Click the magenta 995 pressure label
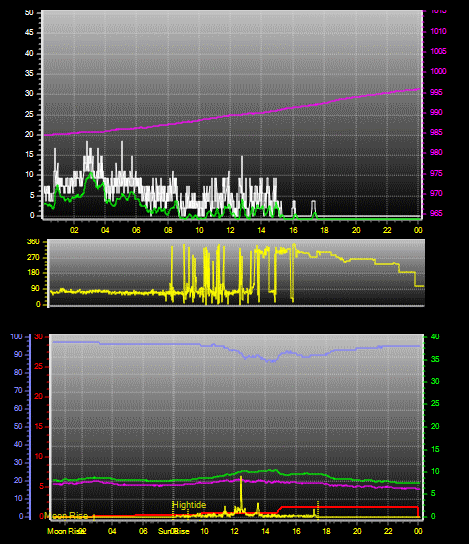Screen dimensions: 469x544 [436, 92]
